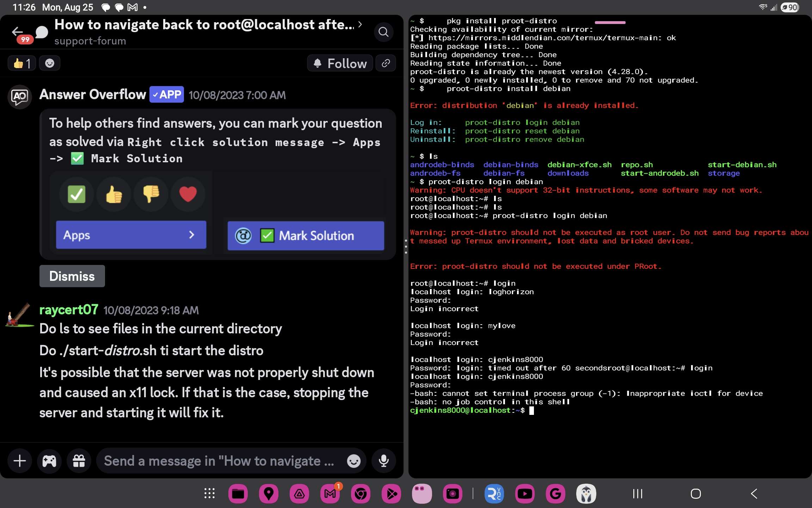Open the pink blob app in taskbar

coord(422,494)
